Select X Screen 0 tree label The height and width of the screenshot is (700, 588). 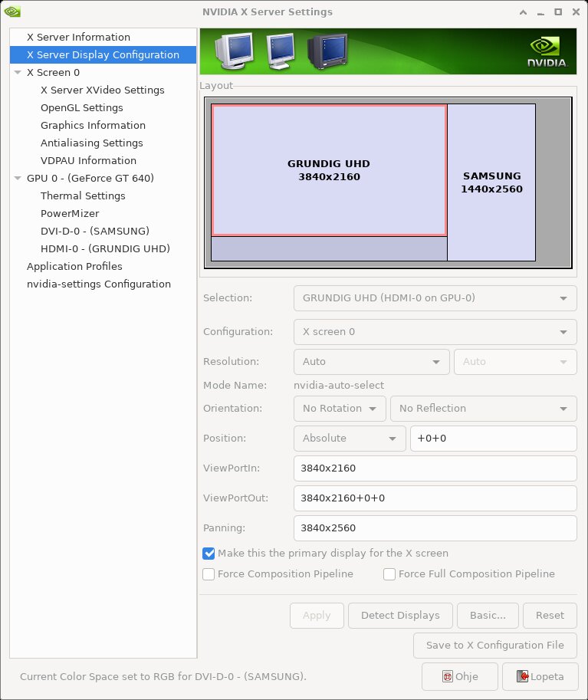[53, 72]
